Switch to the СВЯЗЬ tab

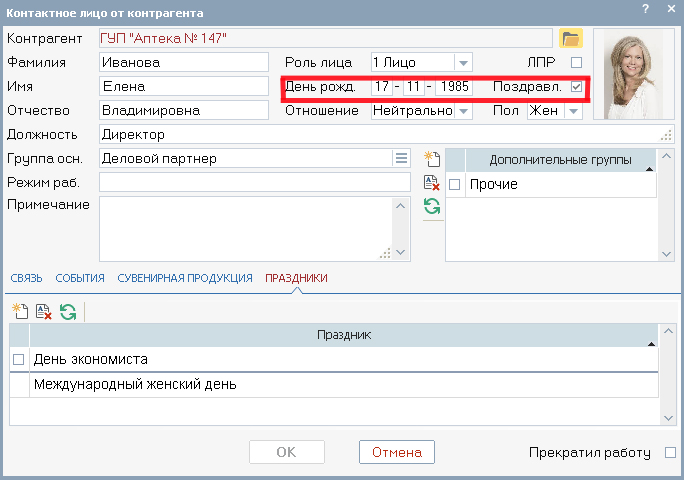coord(26,278)
